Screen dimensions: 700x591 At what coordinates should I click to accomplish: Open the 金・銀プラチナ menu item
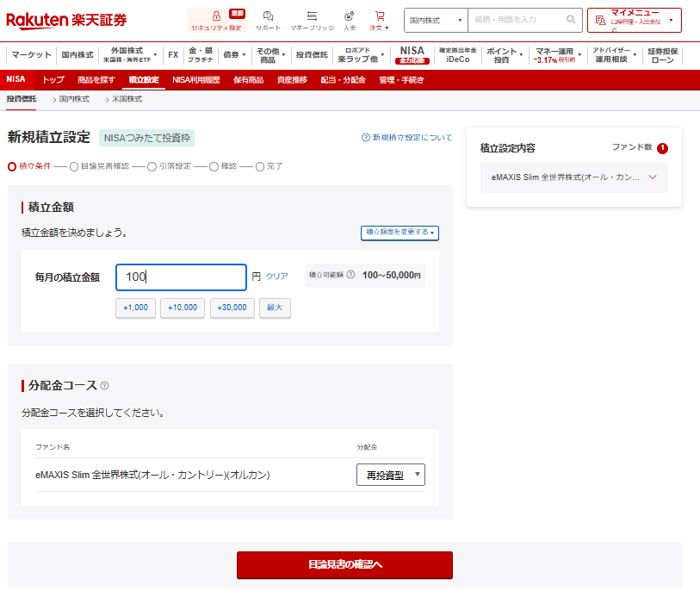click(201, 55)
